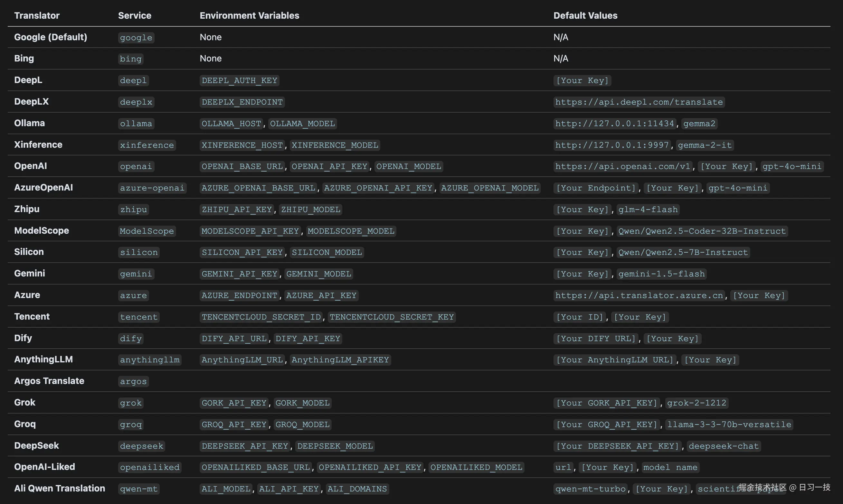Click the "qwen-mt-turbo" default model

tap(590, 490)
